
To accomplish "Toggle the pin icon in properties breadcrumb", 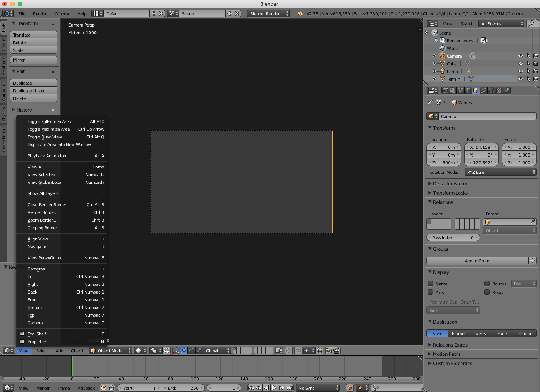I will 430,102.
